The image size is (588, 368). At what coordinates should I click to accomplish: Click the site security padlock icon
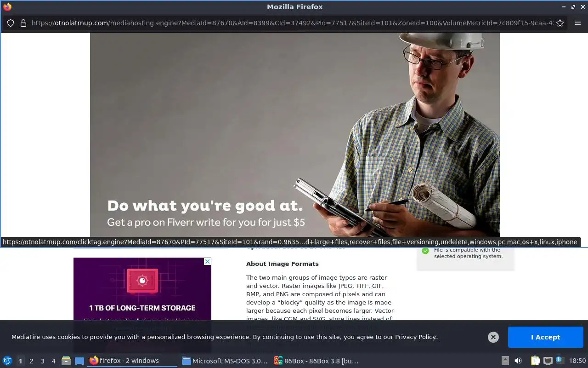pyautogui.click(x=23, y=23)
